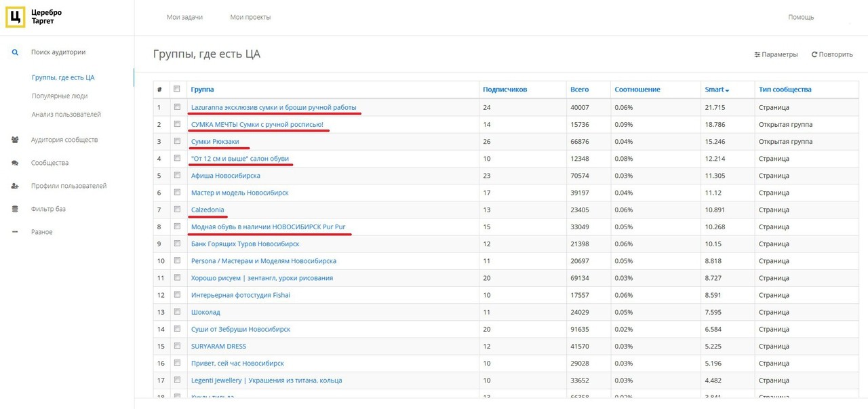Click Открытая группа type in СУМКА МЕЧТЫ row
868x409 pixels.
pyautogui.click(x=785, y=125)
